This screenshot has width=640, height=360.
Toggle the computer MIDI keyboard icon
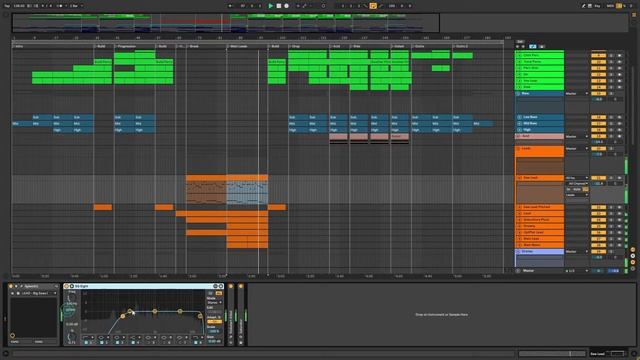click(590, 6)
